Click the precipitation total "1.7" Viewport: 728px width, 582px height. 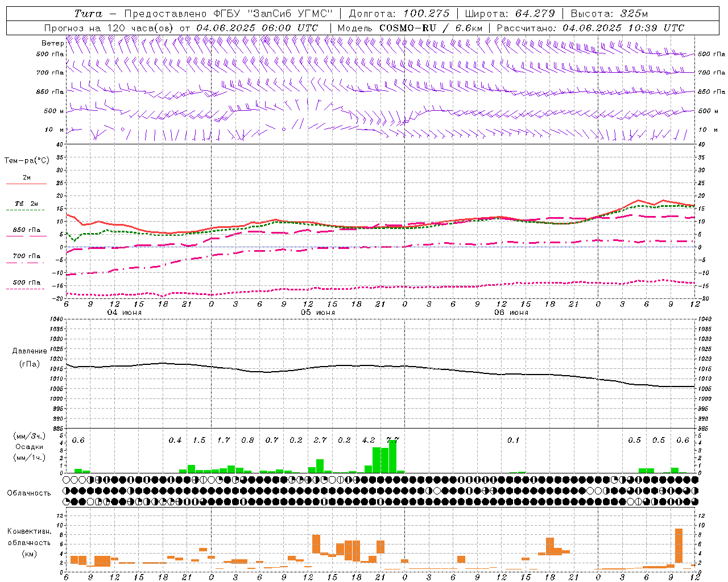[224, 440]
